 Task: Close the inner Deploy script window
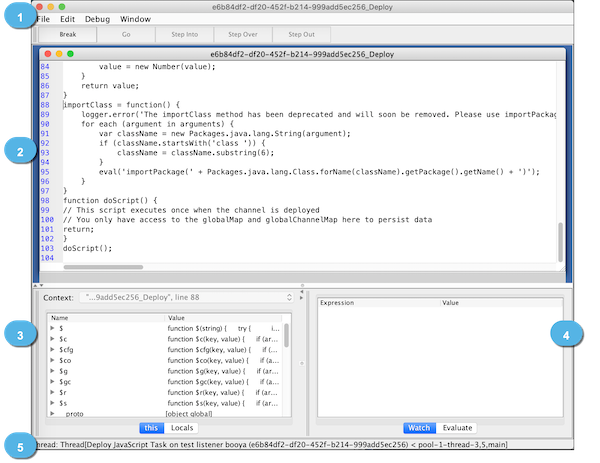45,53
